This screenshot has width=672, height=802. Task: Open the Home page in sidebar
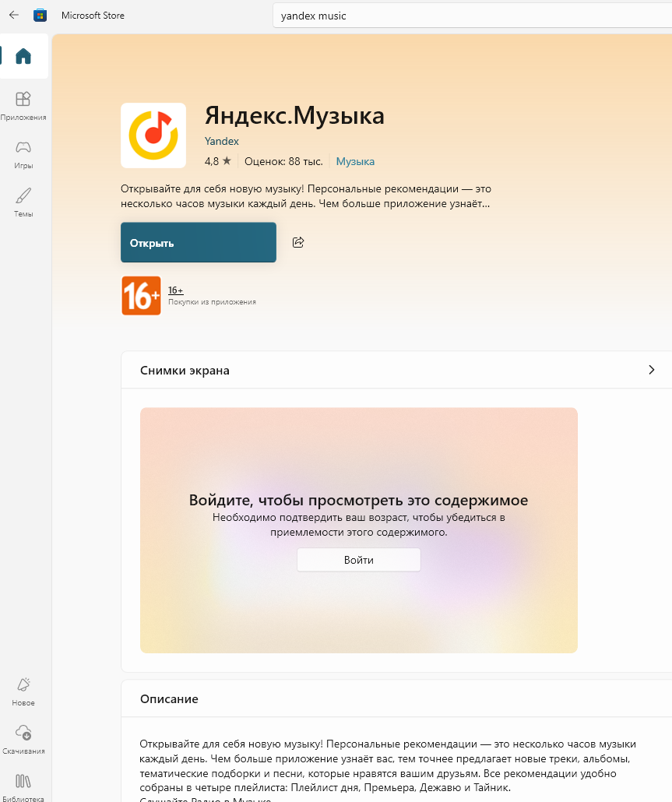(x=23, y=56)
